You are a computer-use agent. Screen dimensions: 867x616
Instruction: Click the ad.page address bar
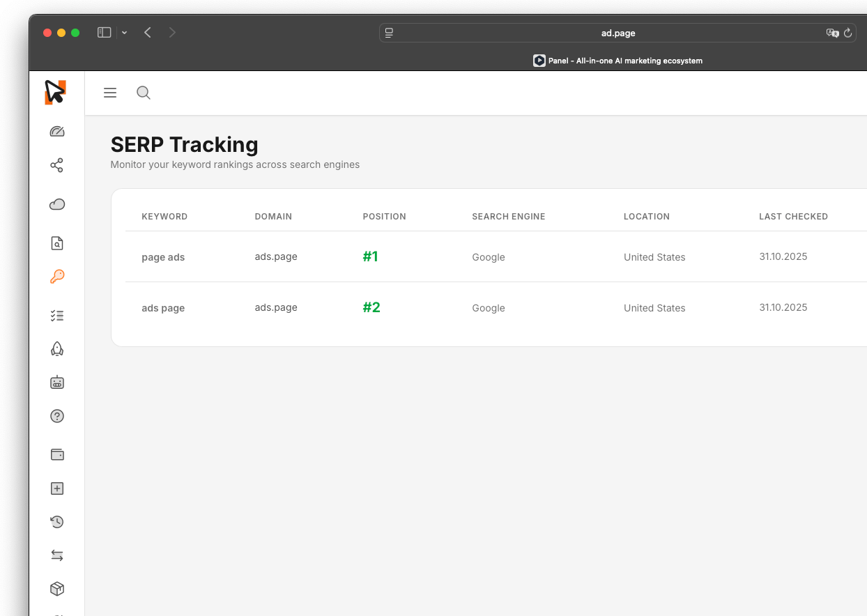click(x=618, y=33)
